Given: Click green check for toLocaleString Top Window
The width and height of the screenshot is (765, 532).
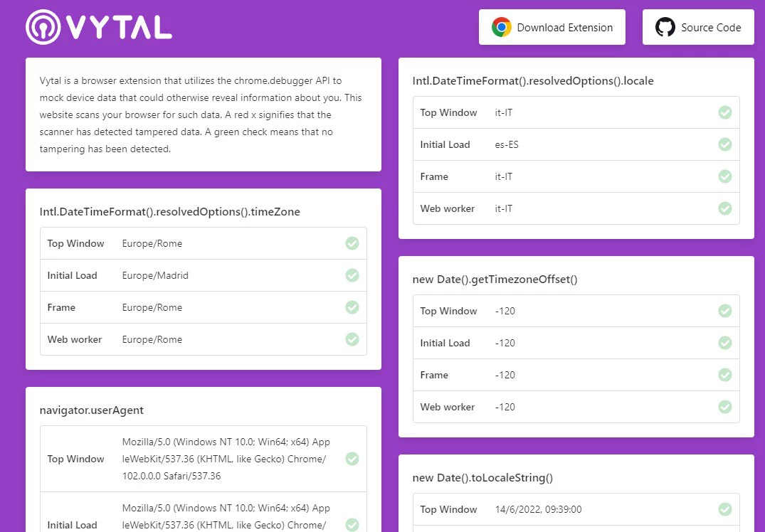Looking at the screenshot, I should (725, 509).
